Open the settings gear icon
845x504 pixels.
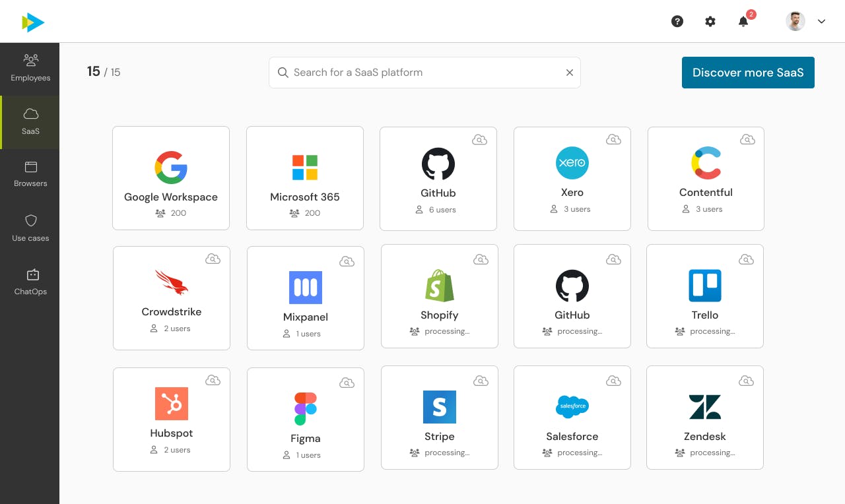[x=710, y=21]
